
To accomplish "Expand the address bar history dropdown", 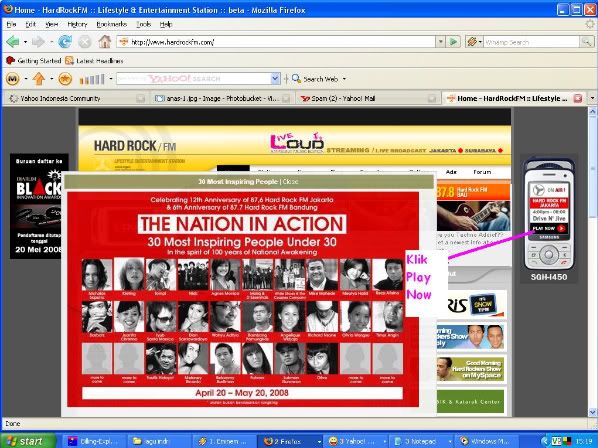I will [x=440, y=41].
